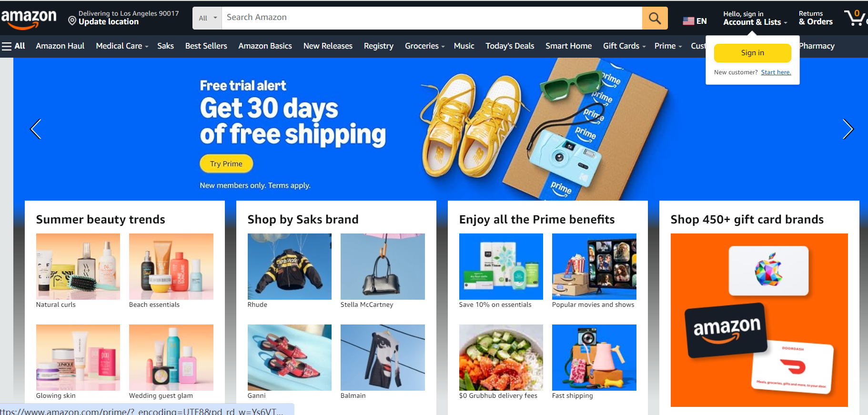Change language via US flag EN

pos(695,21)
